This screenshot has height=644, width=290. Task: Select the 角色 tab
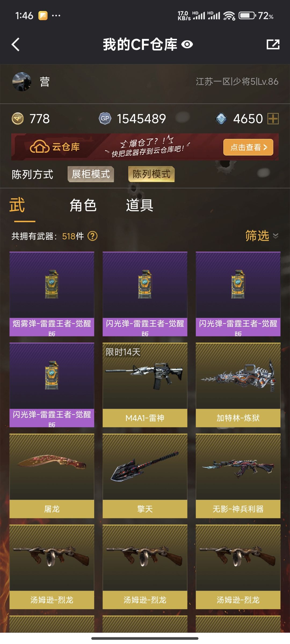click(83, 206)
